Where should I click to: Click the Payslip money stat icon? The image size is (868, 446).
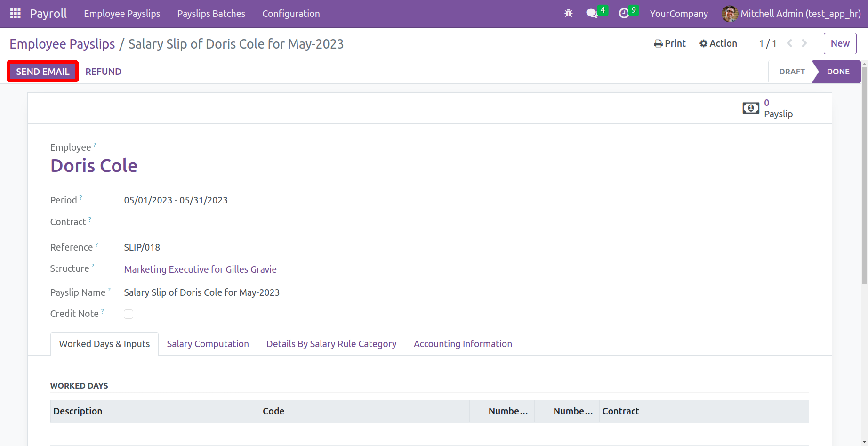click(751, 108)
